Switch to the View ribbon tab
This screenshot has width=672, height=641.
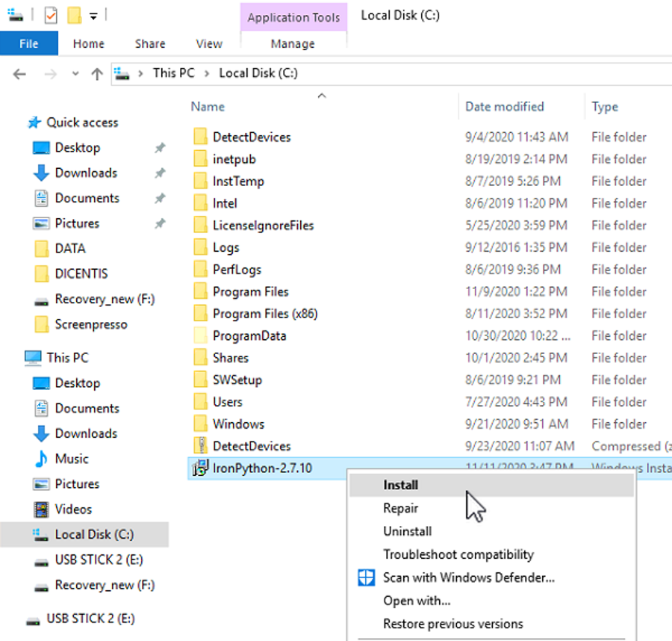point(209,44)
